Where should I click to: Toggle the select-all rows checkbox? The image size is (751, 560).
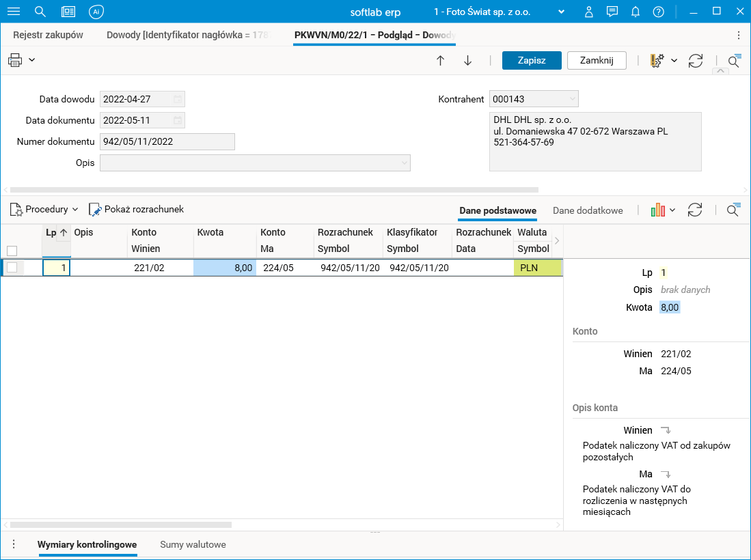12,251
